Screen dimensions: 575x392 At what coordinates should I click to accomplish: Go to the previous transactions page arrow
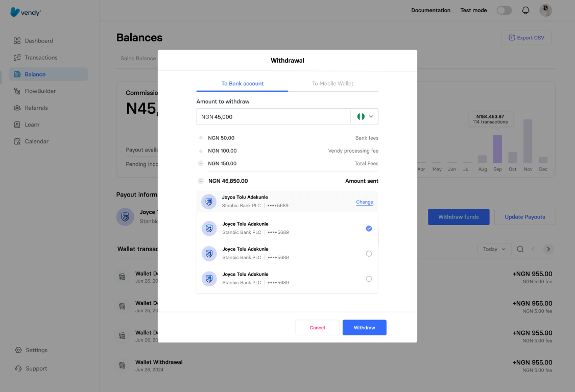(x=533, y=249)
